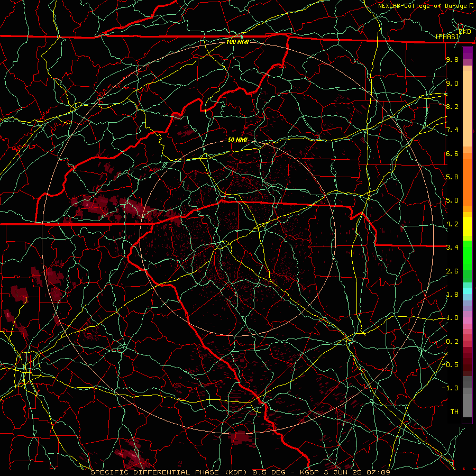
Task: Click the TH threshold label
Action: [454, 411]
